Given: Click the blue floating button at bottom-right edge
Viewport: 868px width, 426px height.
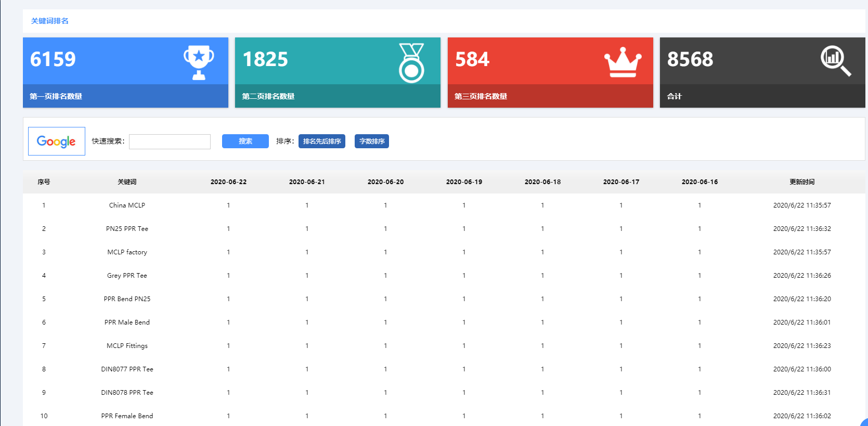Looking at the screenshot, I should point(864,422).
